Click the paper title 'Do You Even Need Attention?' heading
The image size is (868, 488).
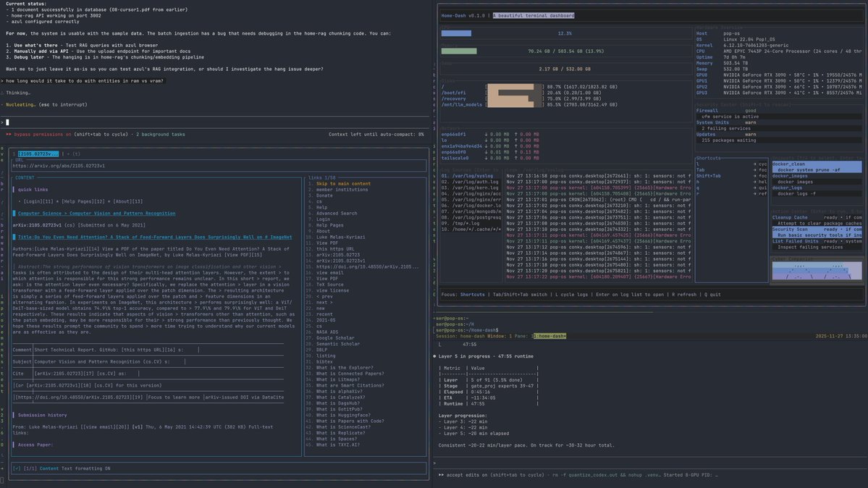tap(154, 237)
